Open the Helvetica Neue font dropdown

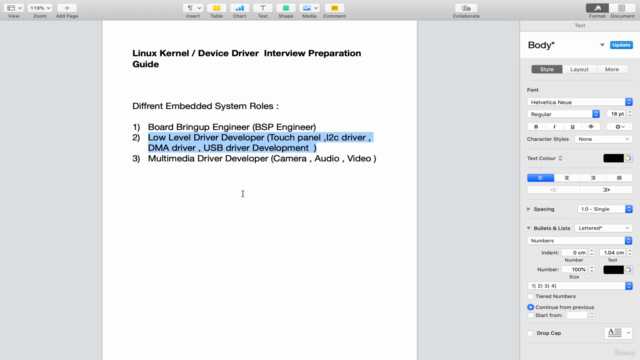coord(580,102)
